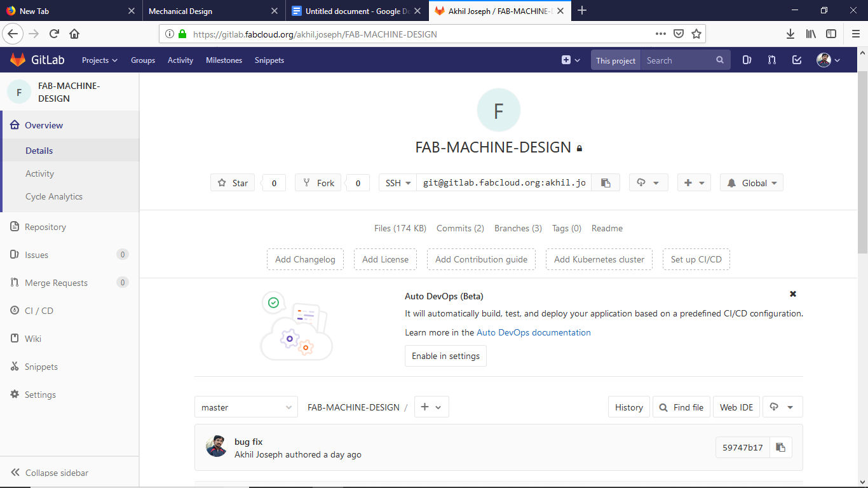Change the Global notification level dropdown
Screen dimensions: 868x488
[x=752, y=183]
